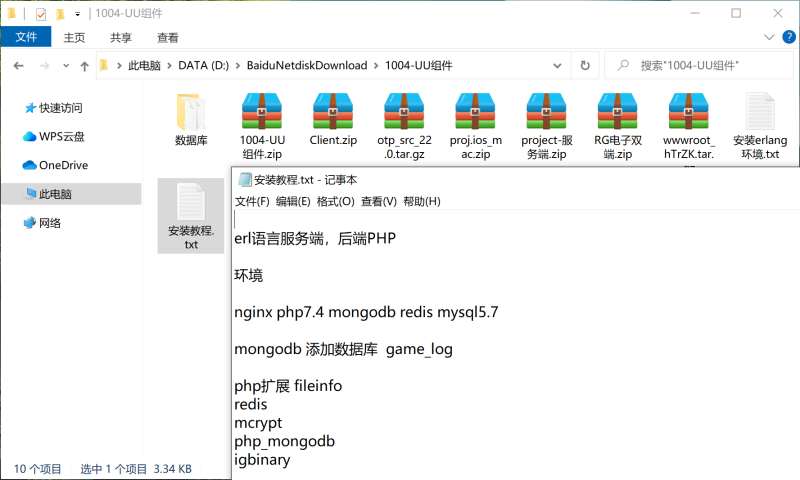Image resolution: width=800 pixels, height=480 pixels.
Task: Click status bar text '10 个项目'
Action: pos(37,469)
